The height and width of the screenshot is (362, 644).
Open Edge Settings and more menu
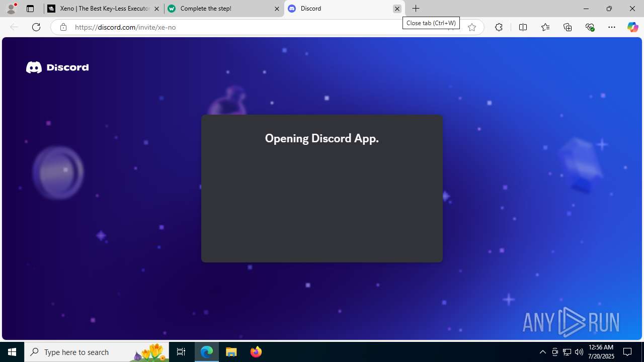tap(612, 27)
